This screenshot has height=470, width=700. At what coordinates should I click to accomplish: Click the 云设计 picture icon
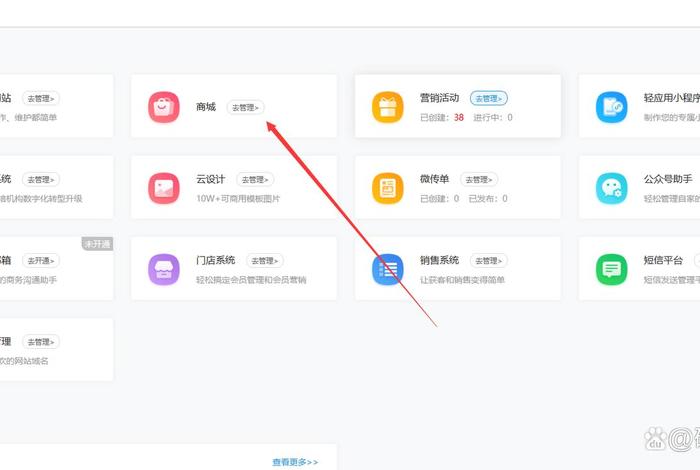point(164,188)
